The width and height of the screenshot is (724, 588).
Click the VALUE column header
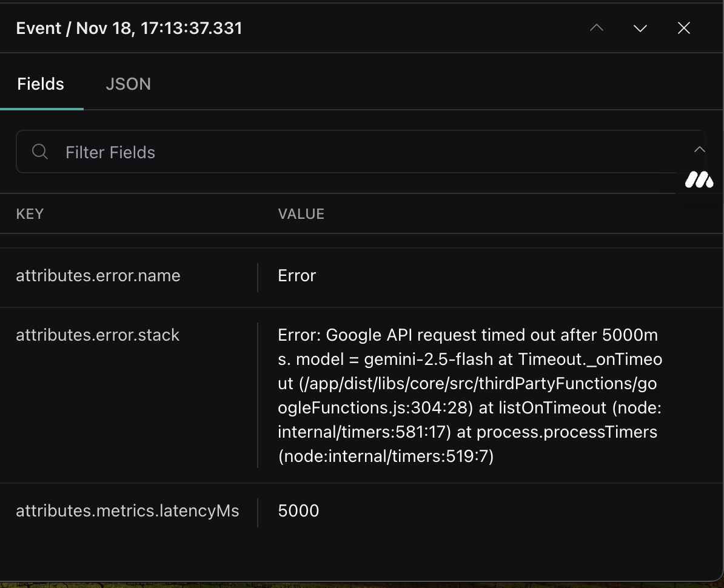tap(301, 214)
